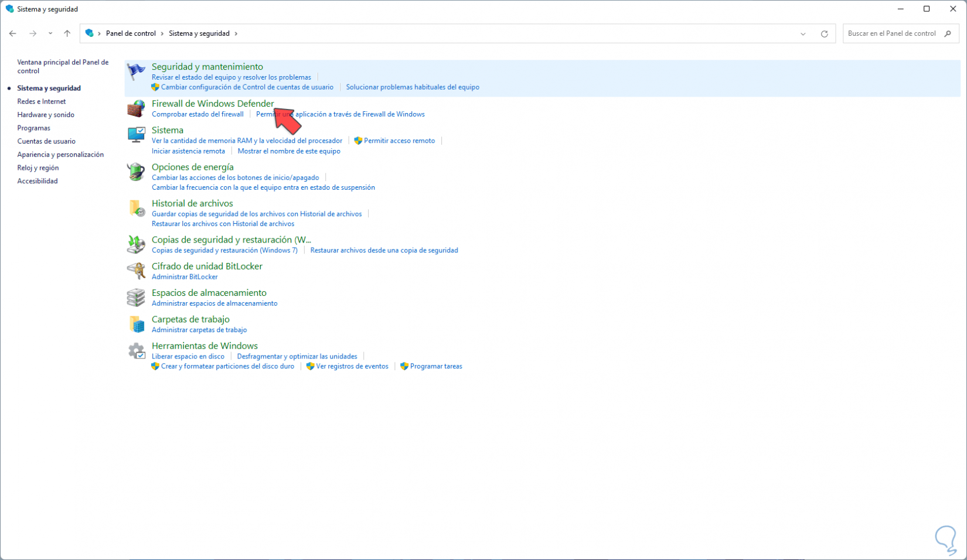Select Sistema y seguridad in sidebar

click(49, 88)
